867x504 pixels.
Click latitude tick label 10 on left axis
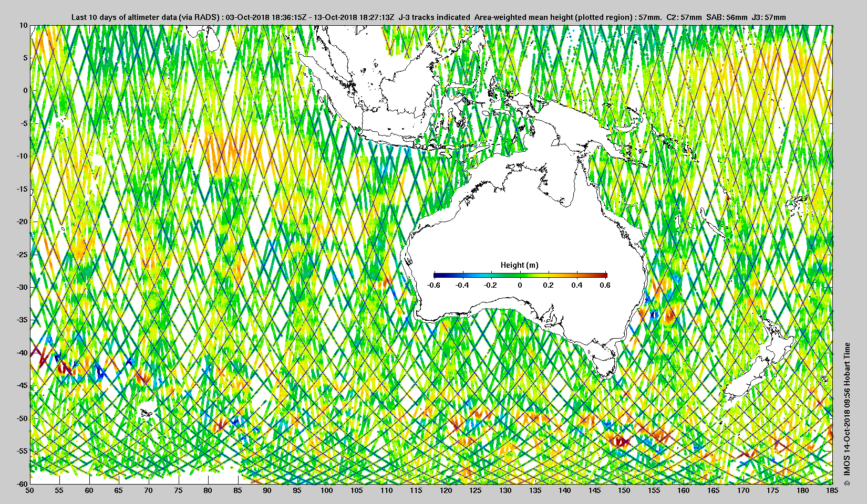[x=23, y=25]
